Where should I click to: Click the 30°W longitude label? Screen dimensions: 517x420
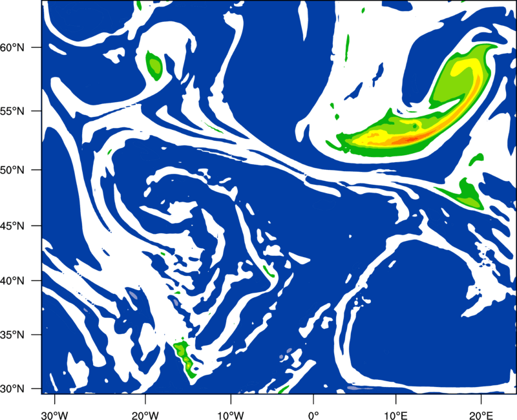[x=55, y=415]
